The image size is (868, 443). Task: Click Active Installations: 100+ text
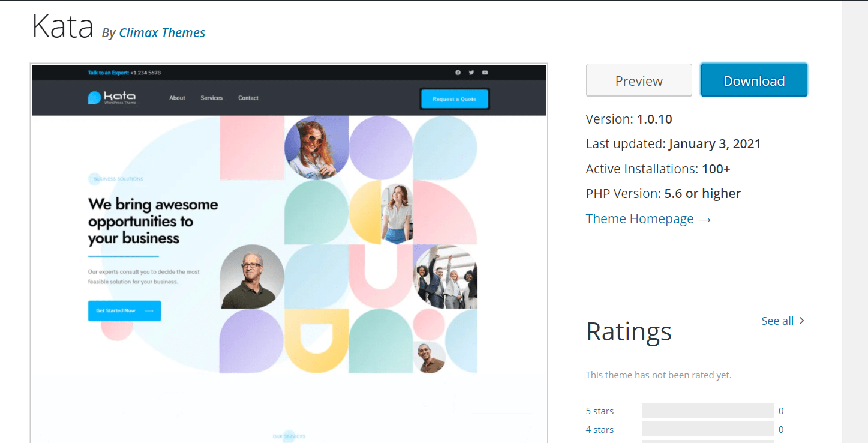click(658, 169)
